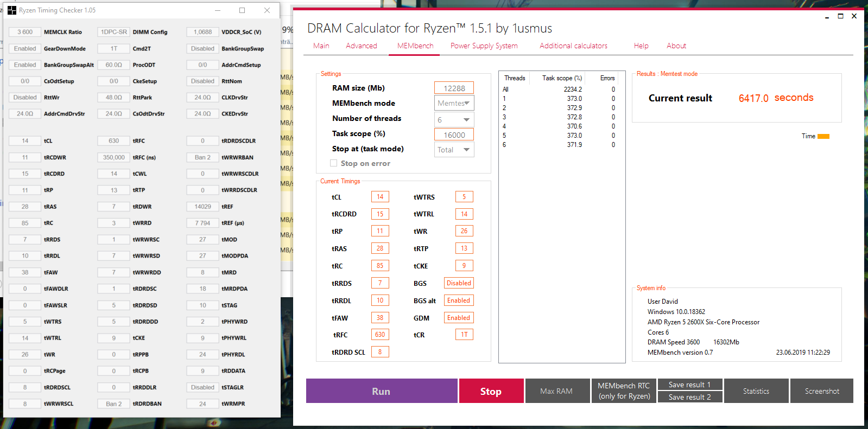Switch to the Main tab

(x=321, y=46)
